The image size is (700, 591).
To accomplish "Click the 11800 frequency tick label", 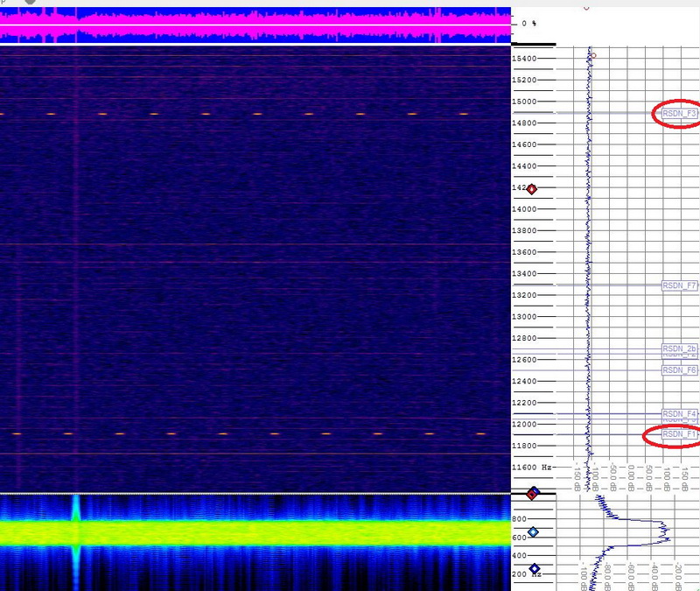I will (x=524, y=446).
